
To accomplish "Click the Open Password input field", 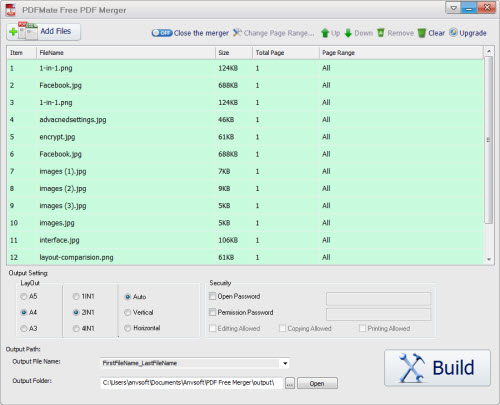I will (x=378, y=299).
